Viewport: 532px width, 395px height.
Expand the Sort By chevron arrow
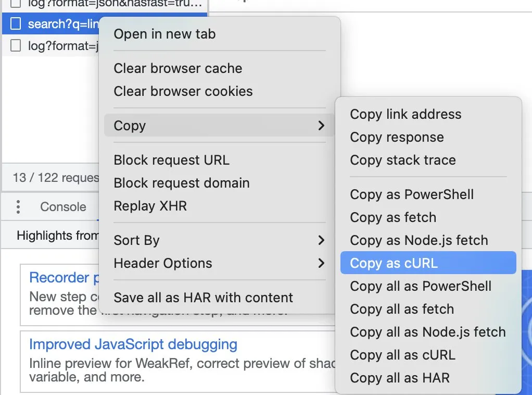321,240
